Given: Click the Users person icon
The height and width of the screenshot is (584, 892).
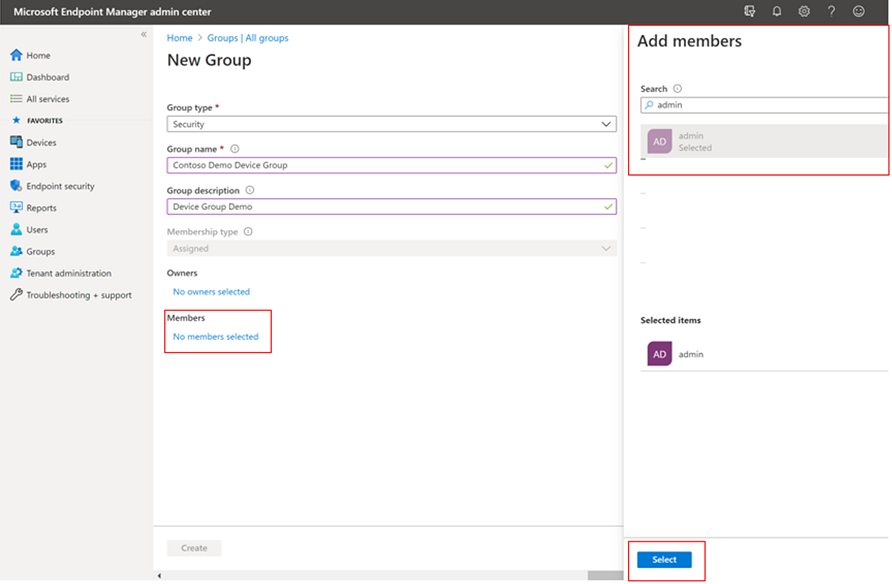Looking at the screenshot, I should tap(16, 229).
